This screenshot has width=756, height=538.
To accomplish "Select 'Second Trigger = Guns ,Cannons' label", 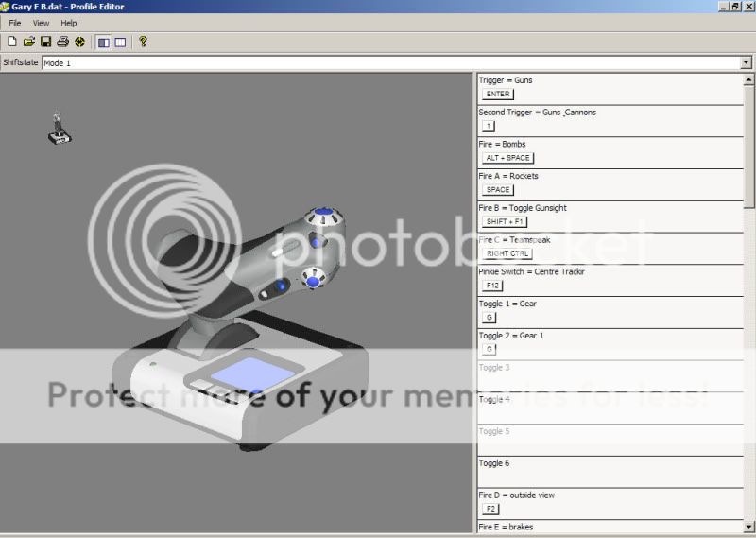I will pyautogui.click(x=537, y=112).
